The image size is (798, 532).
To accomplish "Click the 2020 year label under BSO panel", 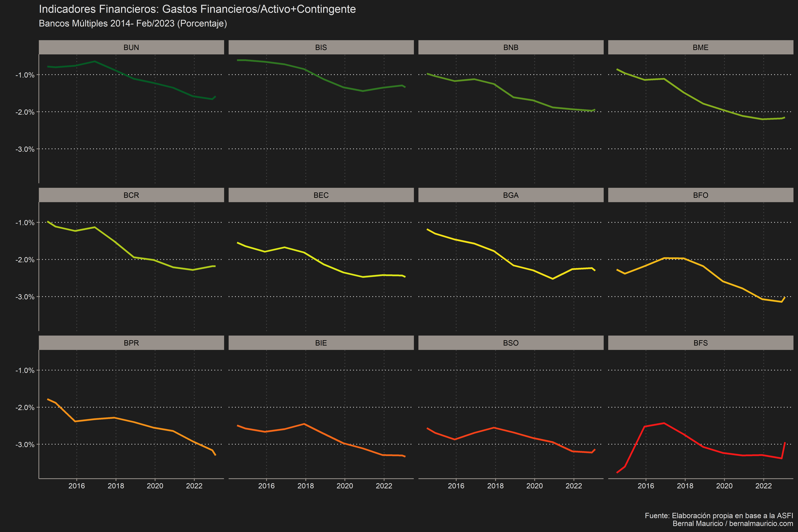I will coord(534,486).
